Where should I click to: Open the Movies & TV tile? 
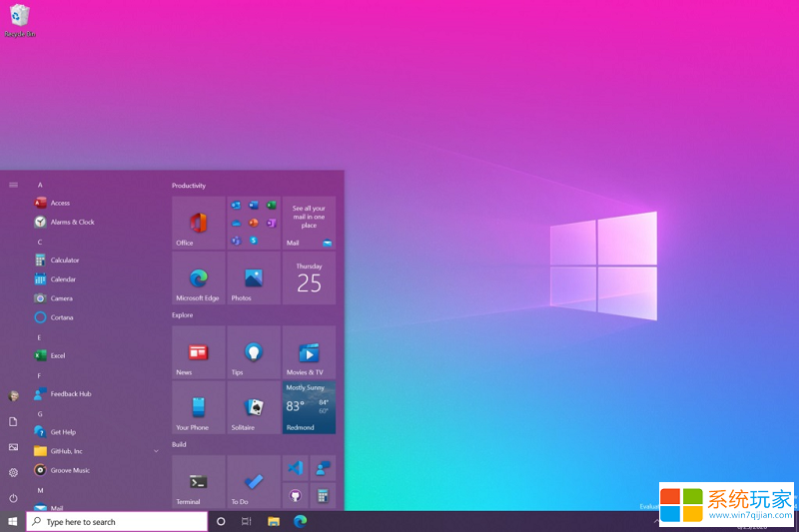[309, 352]
